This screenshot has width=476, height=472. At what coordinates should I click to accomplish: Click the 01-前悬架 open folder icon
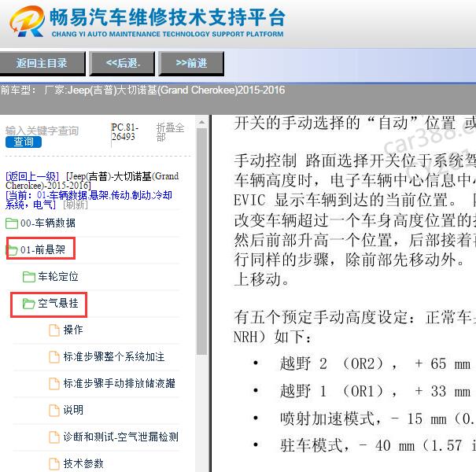point(12,250)
